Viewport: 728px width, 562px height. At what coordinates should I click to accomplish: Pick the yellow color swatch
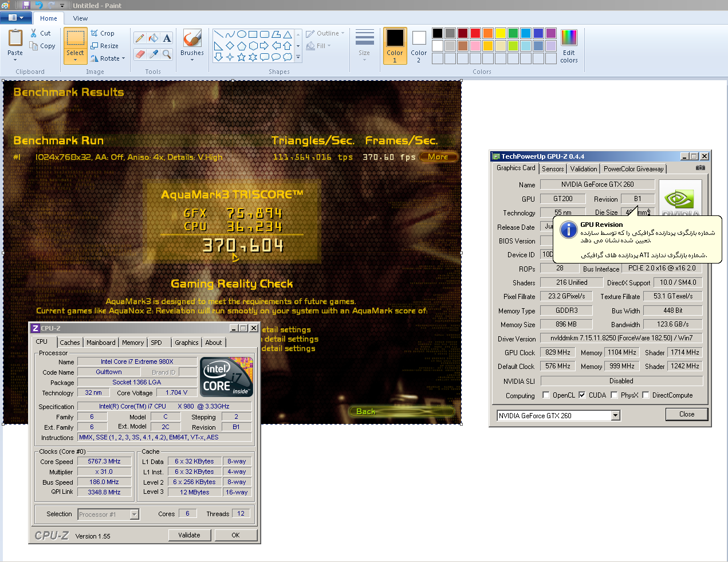pos(501,33)
